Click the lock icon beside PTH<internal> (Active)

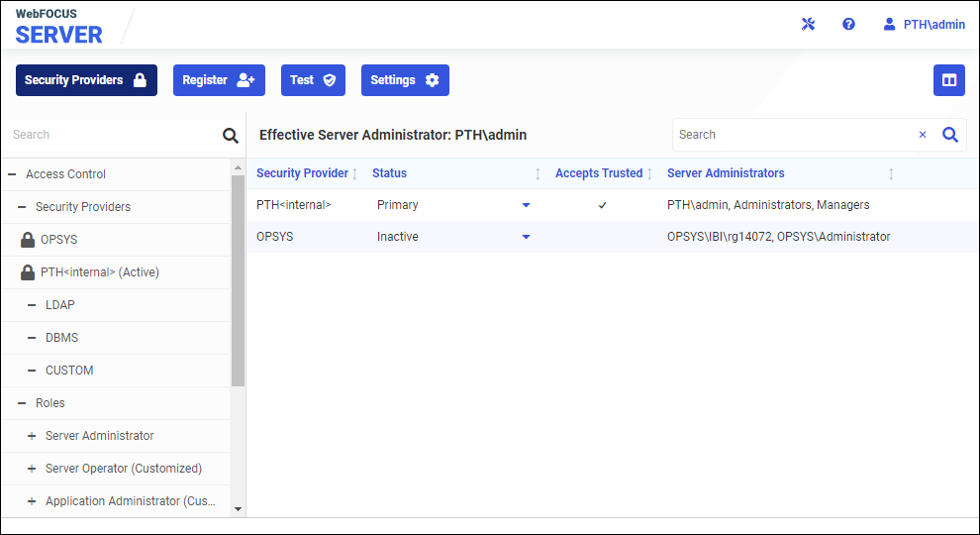point(28,272)
